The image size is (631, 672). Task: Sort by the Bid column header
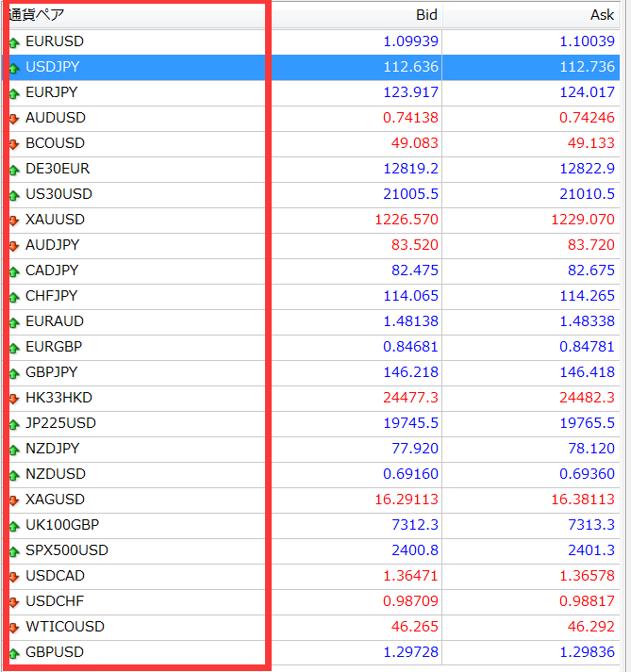click(x=427, y=15)
